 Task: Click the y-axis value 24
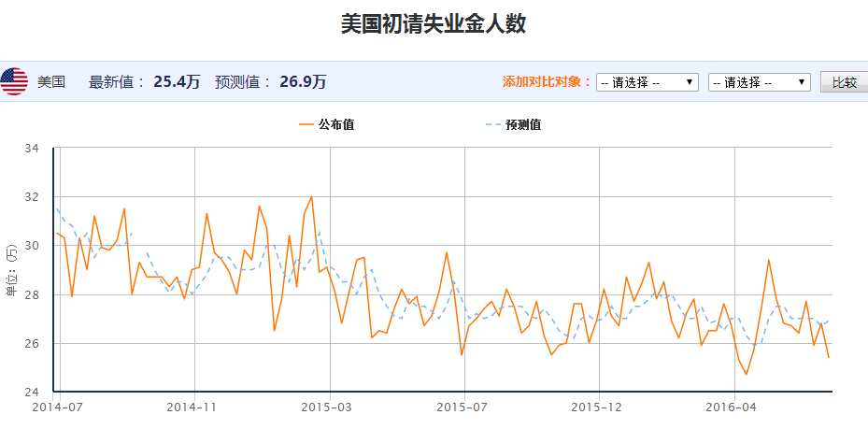[32, 392]
